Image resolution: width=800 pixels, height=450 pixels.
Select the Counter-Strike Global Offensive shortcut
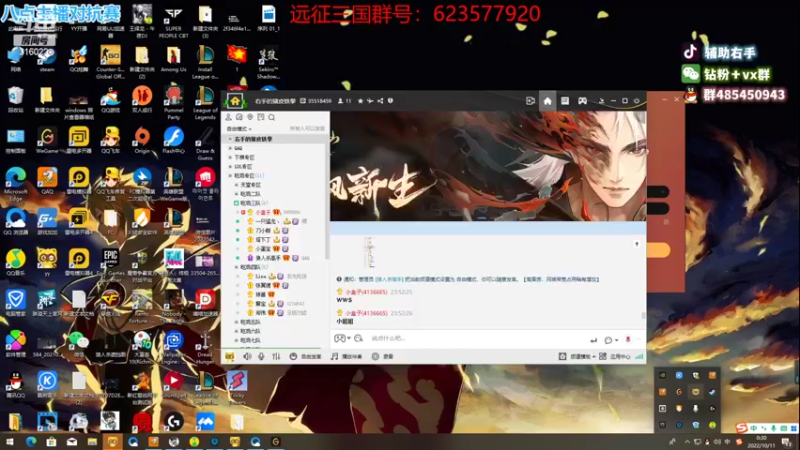tap(110, 62)
